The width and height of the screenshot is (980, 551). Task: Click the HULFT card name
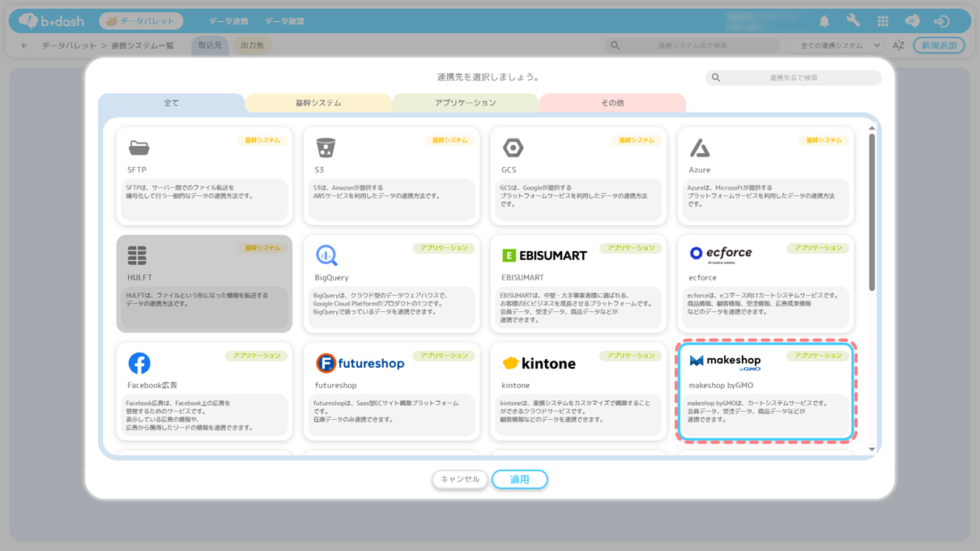click(139, 277)
